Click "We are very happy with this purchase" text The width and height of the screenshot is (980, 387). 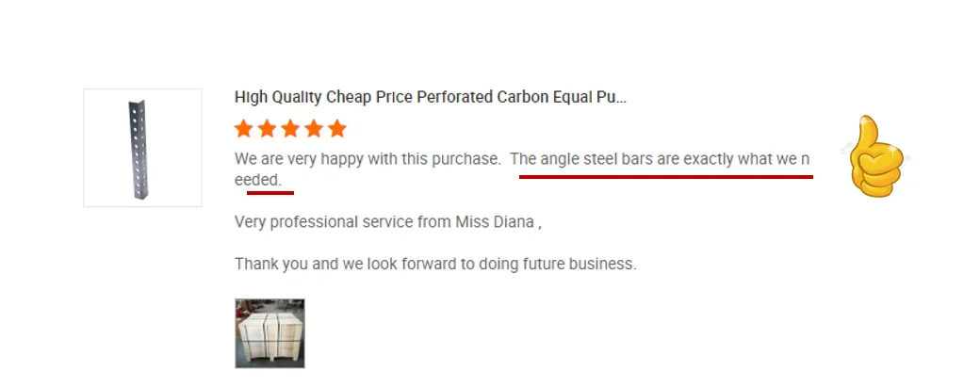367,159
